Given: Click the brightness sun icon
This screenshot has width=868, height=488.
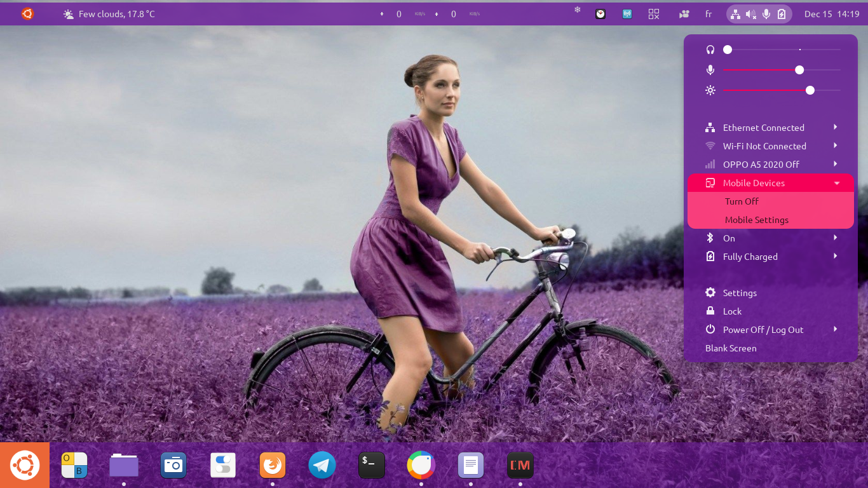Looking at the screenshot, I should [710, 90].
